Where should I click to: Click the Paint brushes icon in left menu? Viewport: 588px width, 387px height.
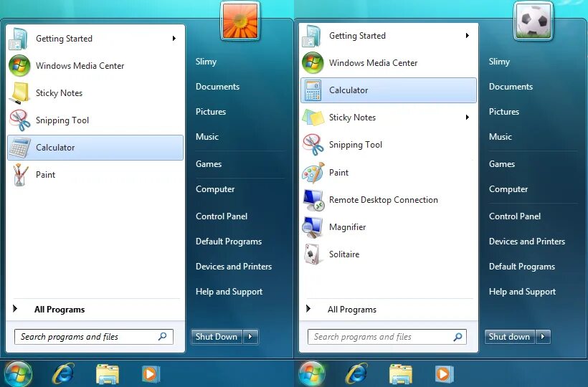click(x=20, y=175)
